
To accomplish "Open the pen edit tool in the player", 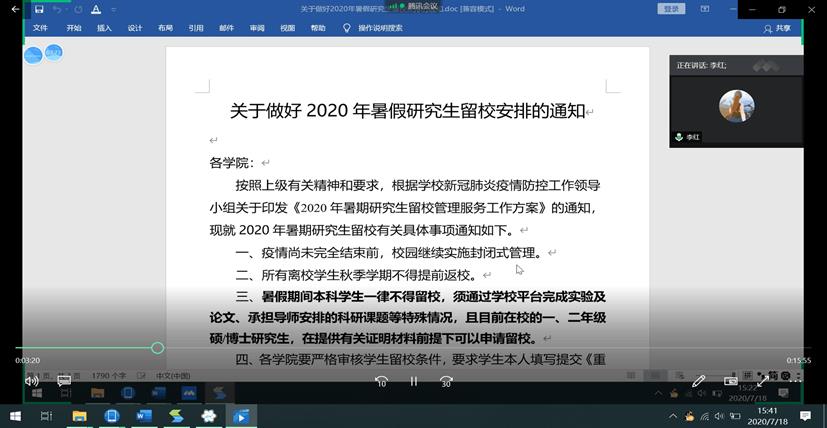I will (699, 381).
